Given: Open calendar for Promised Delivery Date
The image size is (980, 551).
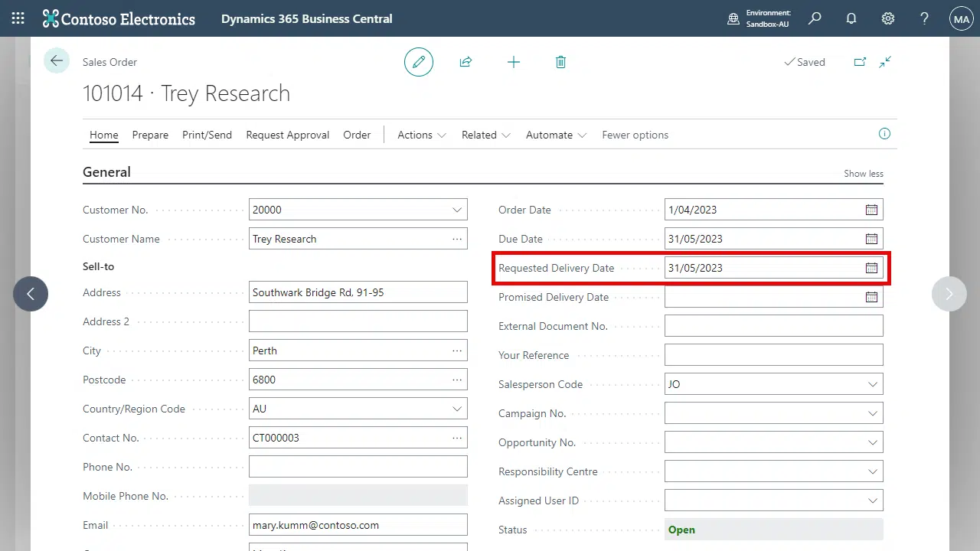Looking at the screenshot, I should coord(871,297).
